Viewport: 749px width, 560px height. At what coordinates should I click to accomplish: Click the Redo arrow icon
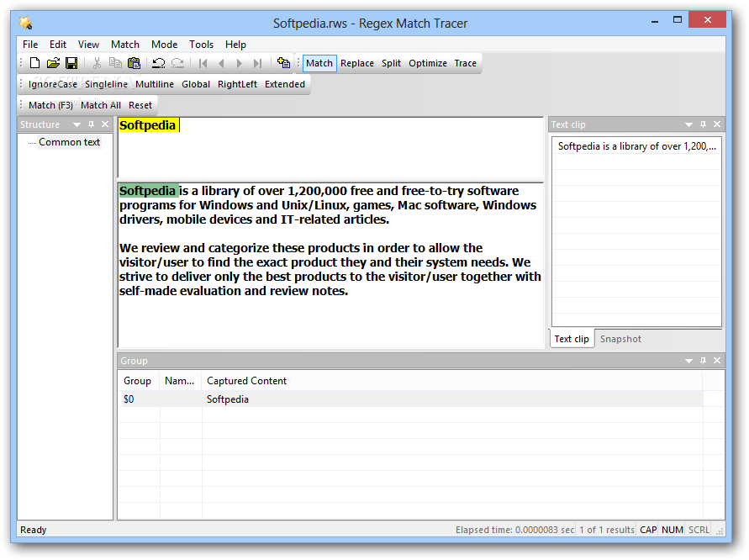[x=177, y=63]
